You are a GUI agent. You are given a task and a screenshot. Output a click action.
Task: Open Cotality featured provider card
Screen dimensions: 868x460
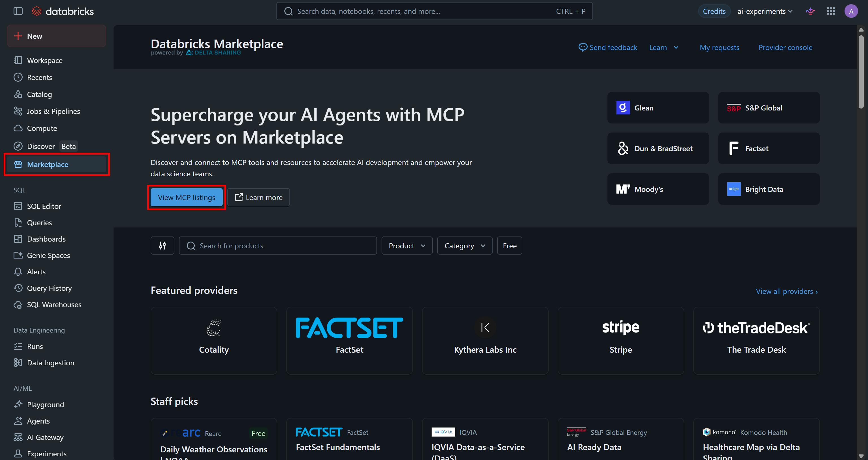214,341
